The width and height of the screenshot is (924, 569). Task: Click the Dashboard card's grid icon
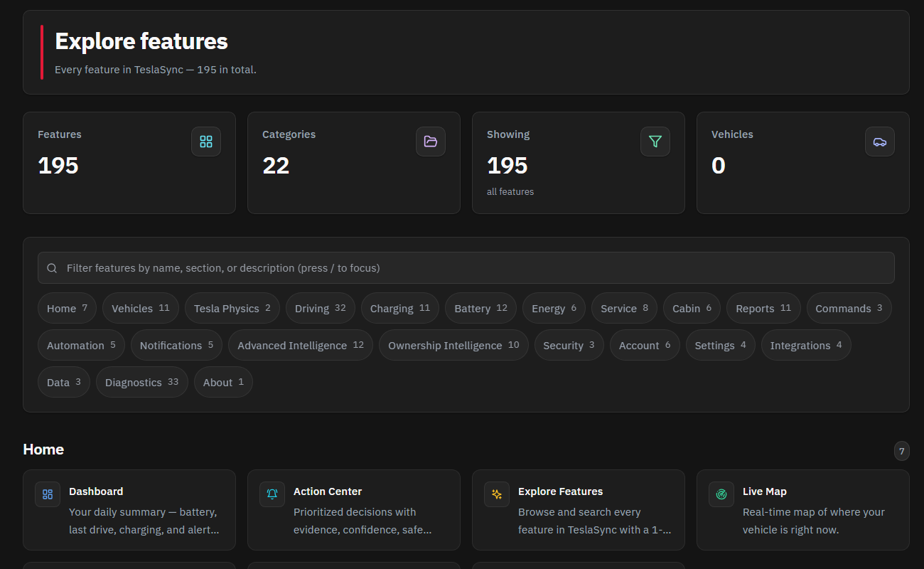48,494
